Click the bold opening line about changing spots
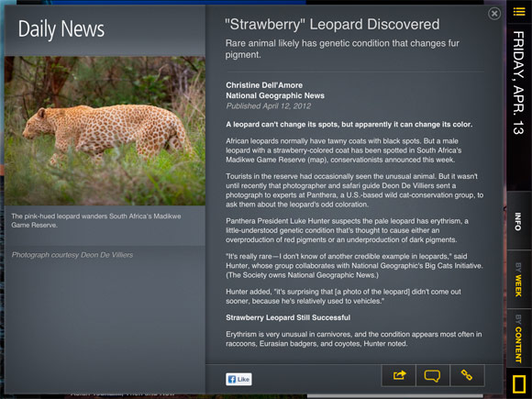This screenshot has height=399, width=532. 349,125
